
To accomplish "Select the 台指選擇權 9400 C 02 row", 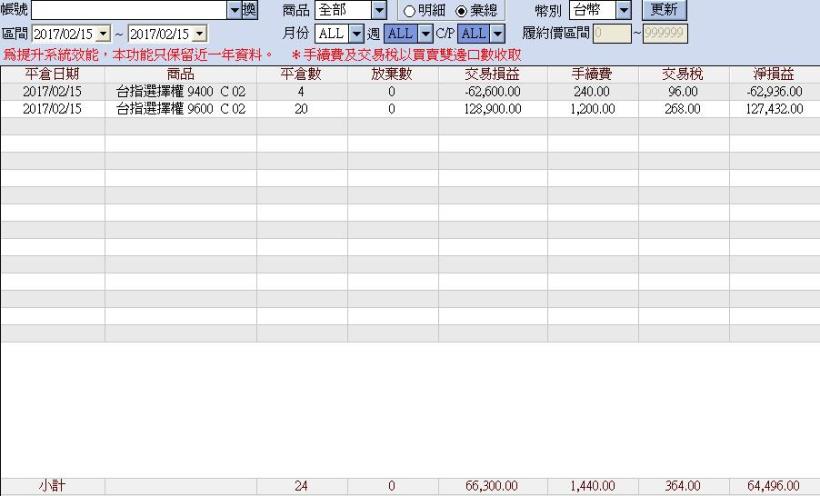I will 180,92.
